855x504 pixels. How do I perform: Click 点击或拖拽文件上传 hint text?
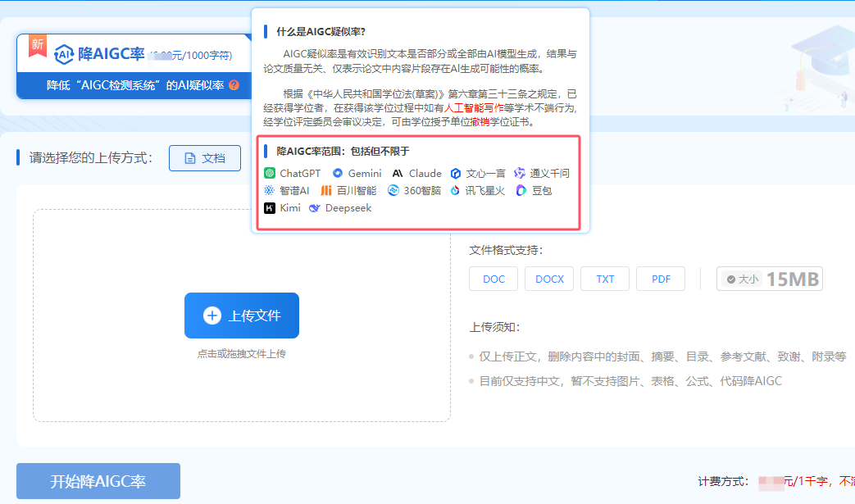(x=242, y=353)
